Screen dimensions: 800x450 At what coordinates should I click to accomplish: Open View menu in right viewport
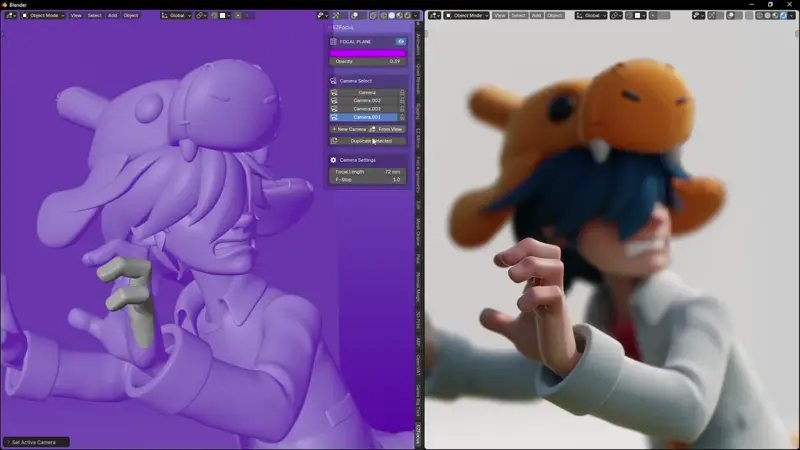pos(500,15)
